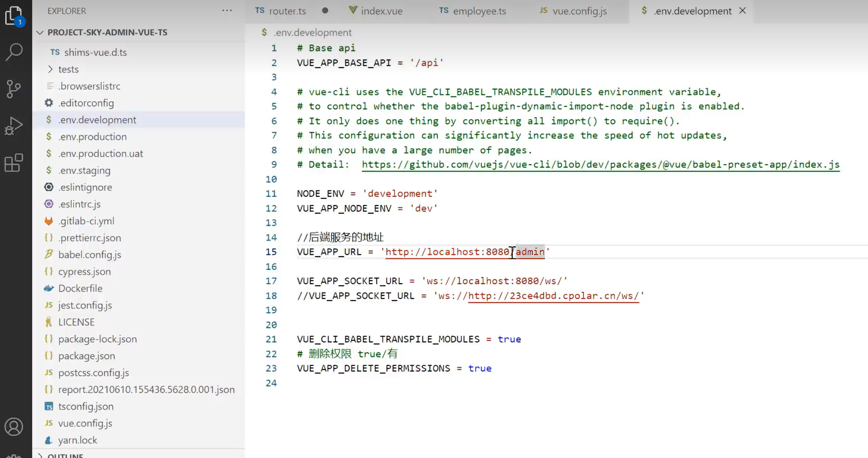The height and width of the screenshot is (458, 868).
Task: Open the Accounts icon in activity bar
Action: pyautogui.click(x=14, y=427)
